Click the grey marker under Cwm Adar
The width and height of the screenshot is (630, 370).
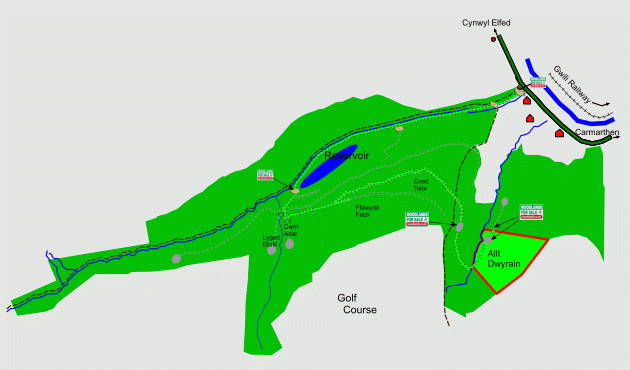tap(289, 243)
